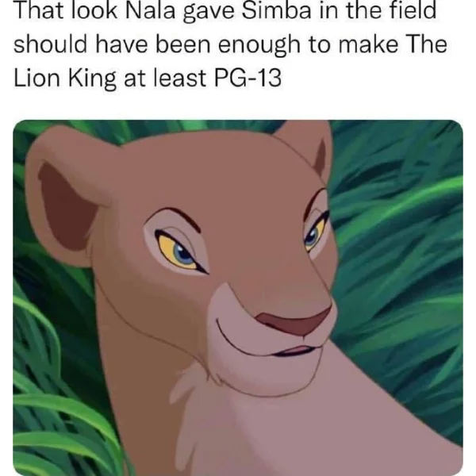Image resolution: width=476 pixels, height=476 pixels.
Task: Click Nala's smaller eye near her nose bridge
Action: click(315, 232)
